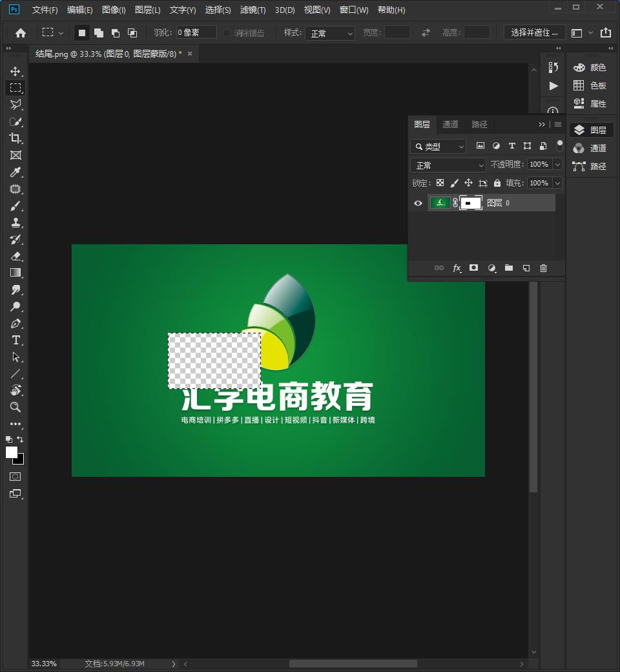The width and height of the screenshot is (620, 672).
Task: Select the Zoom tool
Action: (15, 407)
